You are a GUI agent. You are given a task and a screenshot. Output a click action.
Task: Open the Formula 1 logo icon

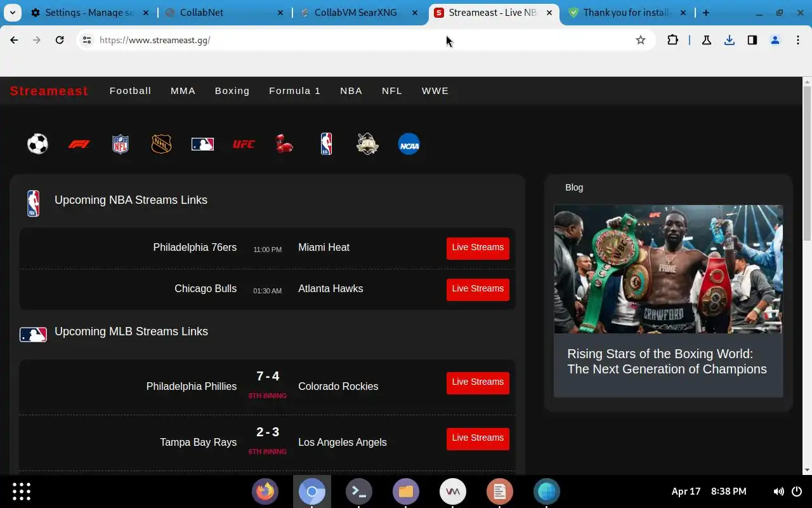[79, 144]
